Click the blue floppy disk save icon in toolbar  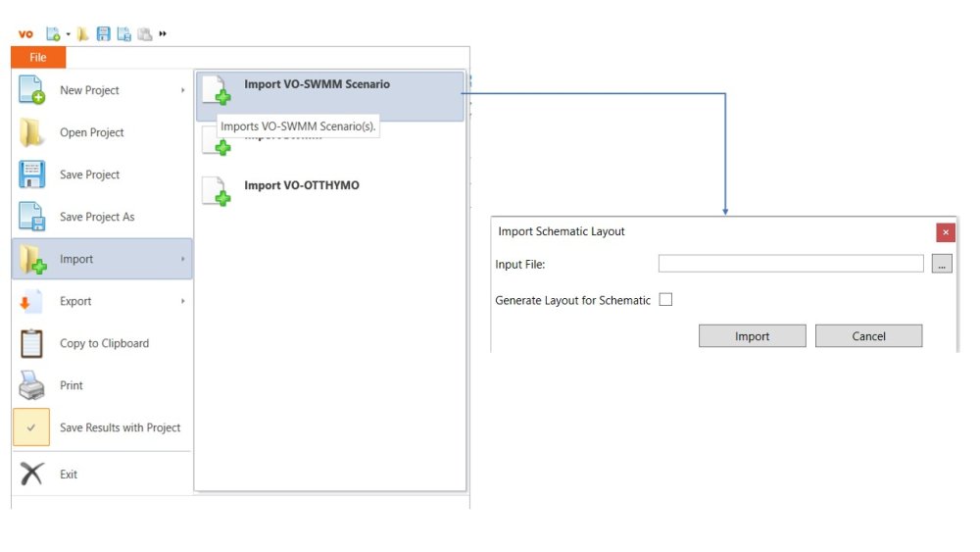point(103,33)
